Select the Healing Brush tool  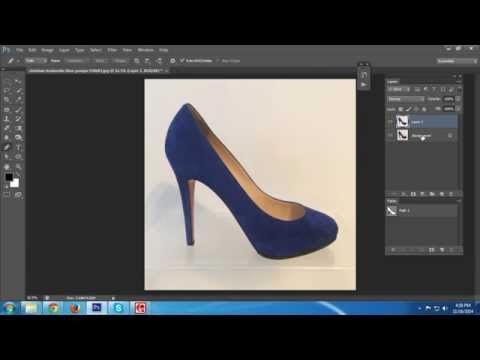coord(7,110)
